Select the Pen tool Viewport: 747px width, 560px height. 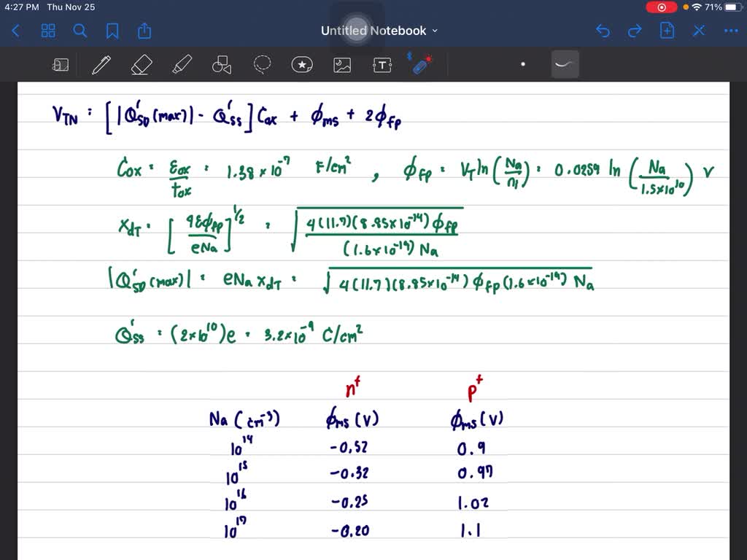(x=101, y=65)
